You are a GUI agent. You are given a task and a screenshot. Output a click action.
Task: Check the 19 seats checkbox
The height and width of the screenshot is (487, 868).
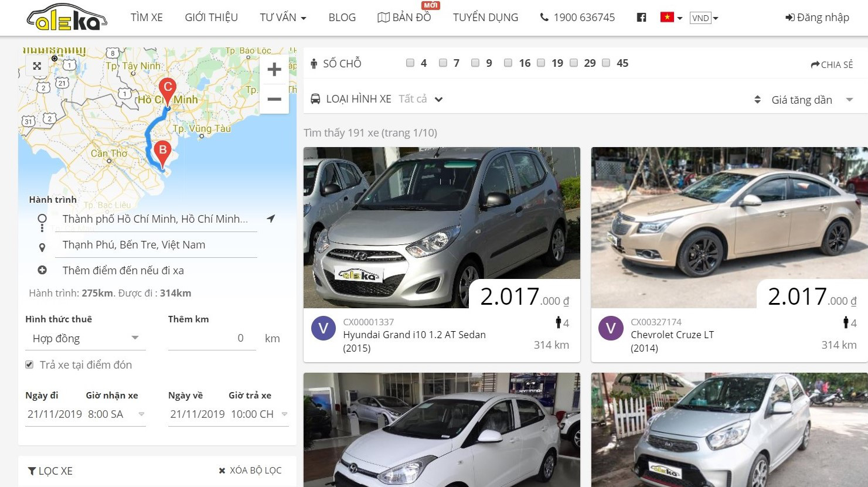coord(541,63)
